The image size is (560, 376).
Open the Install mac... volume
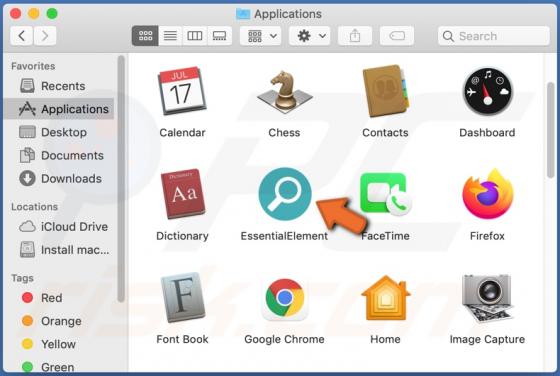click(59, 250)
